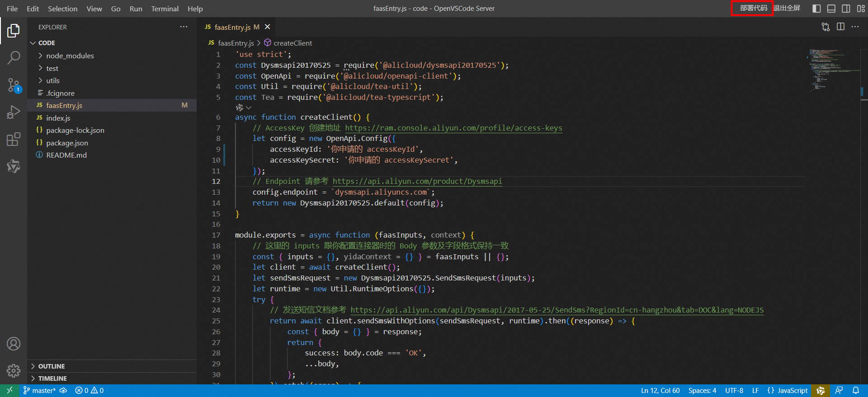Open the Go menu
This screenshot has height=397, width=868.
point(116,9)
